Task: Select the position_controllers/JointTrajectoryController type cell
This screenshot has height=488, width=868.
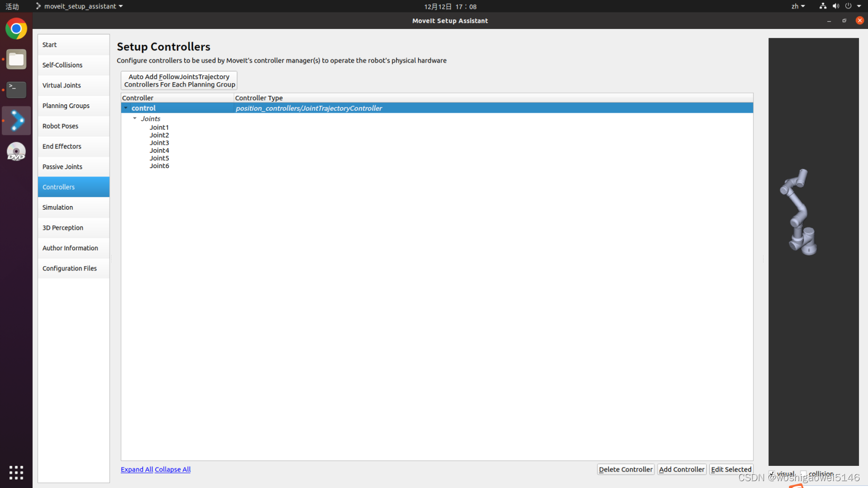Action: (x=309, y=108)
